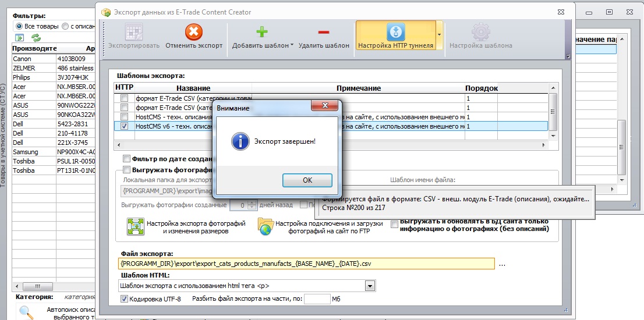This screenshot has height=320, width=644.
Task: Open dropdown arrow beside Настройка HTTP туннеля
Action: pos(439,35)
